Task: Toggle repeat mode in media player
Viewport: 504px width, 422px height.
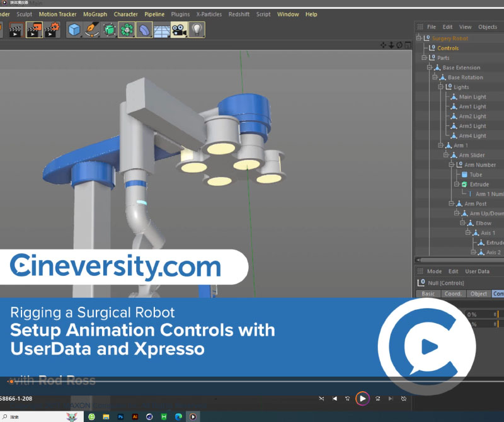Action: point(404,399)
